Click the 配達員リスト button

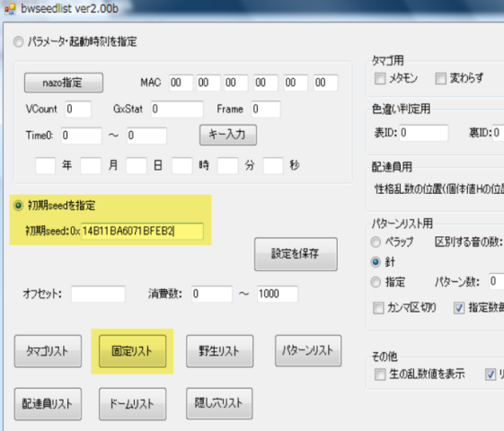point(48,404)
